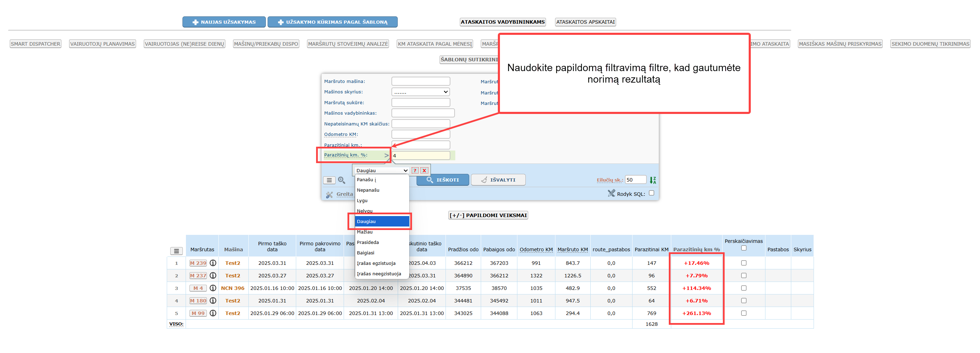Close the filter operator popup with red X
This screenshot has width=980, height=353.
(424, 171)
